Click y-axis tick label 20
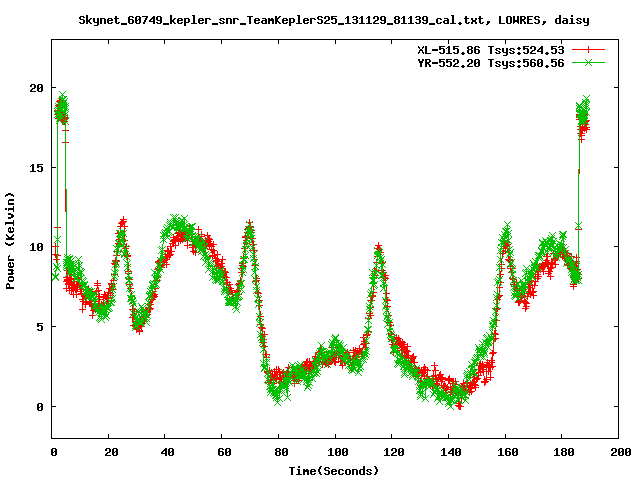This screenshot has width=640, height=480. tap(37, 88)
